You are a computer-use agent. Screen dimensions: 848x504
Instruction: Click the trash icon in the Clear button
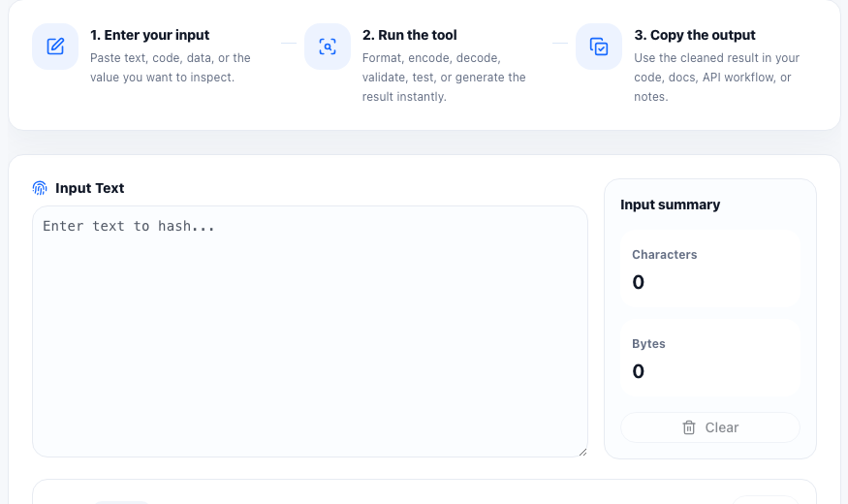point(689,427)
